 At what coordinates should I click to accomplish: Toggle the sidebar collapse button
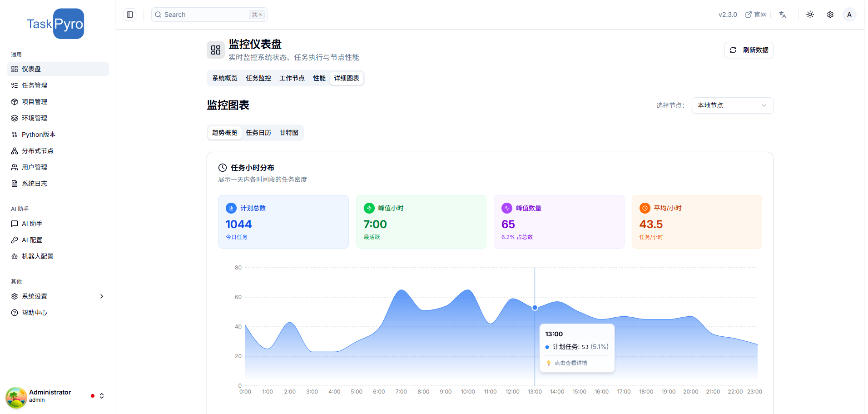129,14
